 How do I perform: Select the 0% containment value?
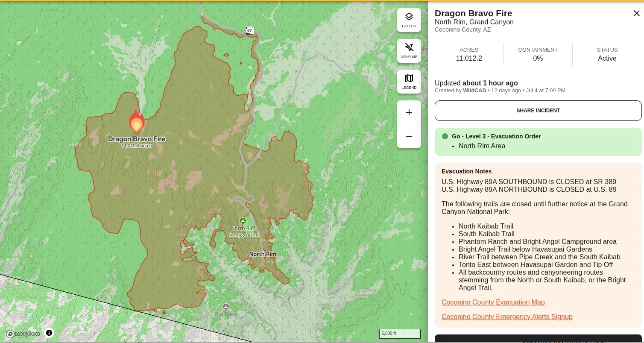(538, 59)
